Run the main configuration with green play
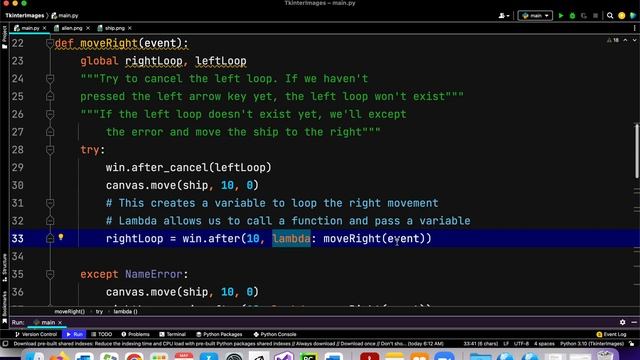This screenshot has height=360, width=640. 561,16
